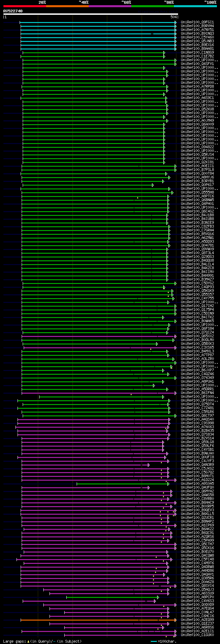
Task: Click label UniRef100_A5DD93
Action: [197, 242]
